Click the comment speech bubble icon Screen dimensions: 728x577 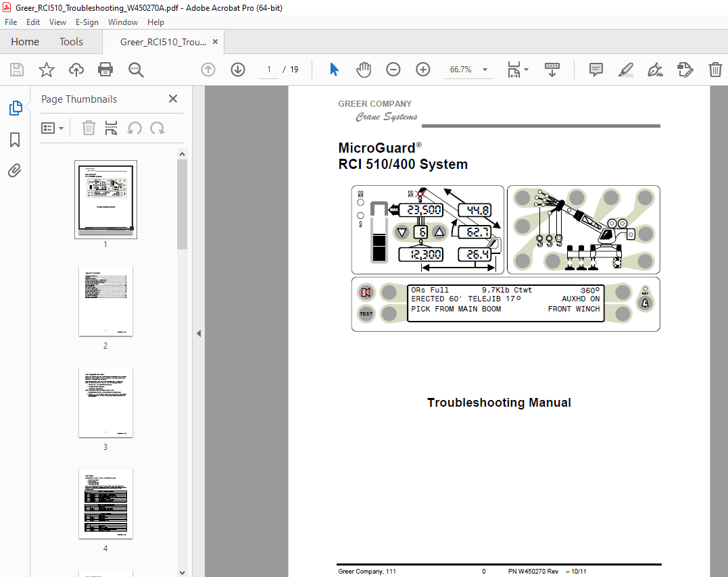(596, 70)
